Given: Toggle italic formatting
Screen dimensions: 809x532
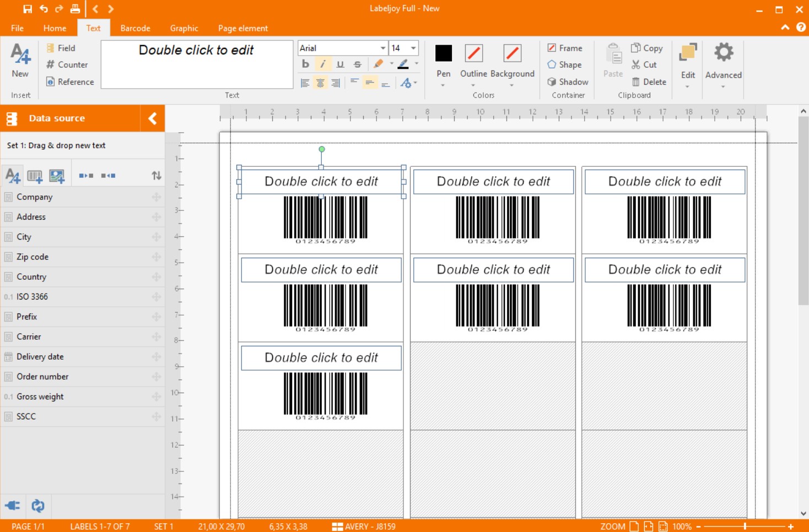Looking at the screenshot, I should pyautogui.click(x=323, y=64).
